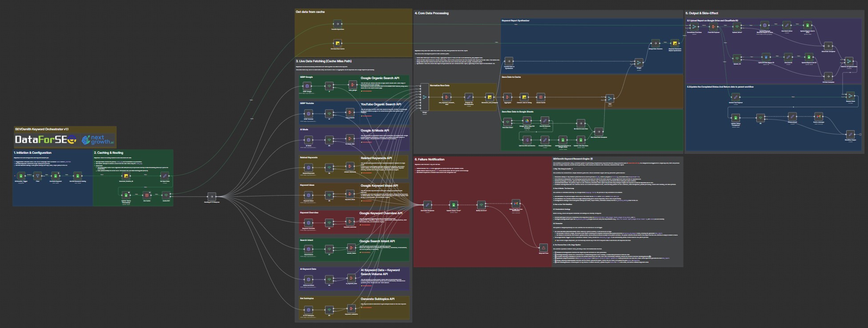Open the Google Drive Copy template node
The width and height of the screenshot is (868, 328).
coord(526,121)
